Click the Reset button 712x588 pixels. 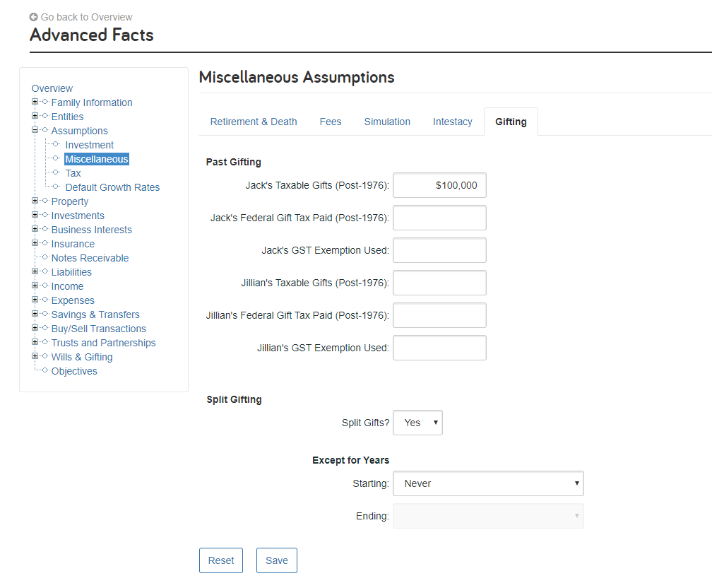click(x=221, y=560)
